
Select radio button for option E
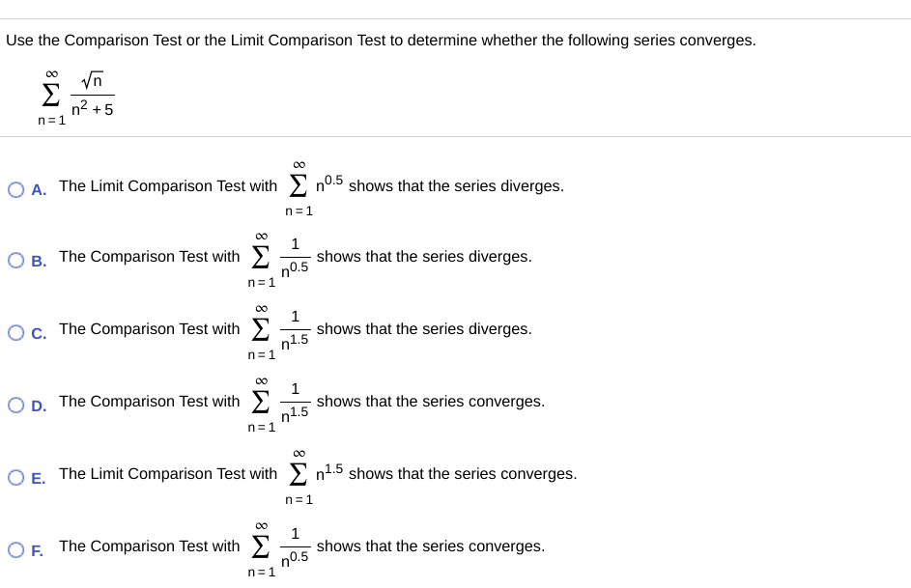click(x=15, y=477)
